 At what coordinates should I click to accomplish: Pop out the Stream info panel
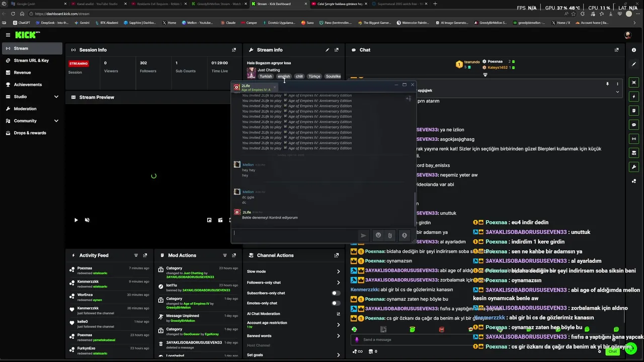(337, 50)
